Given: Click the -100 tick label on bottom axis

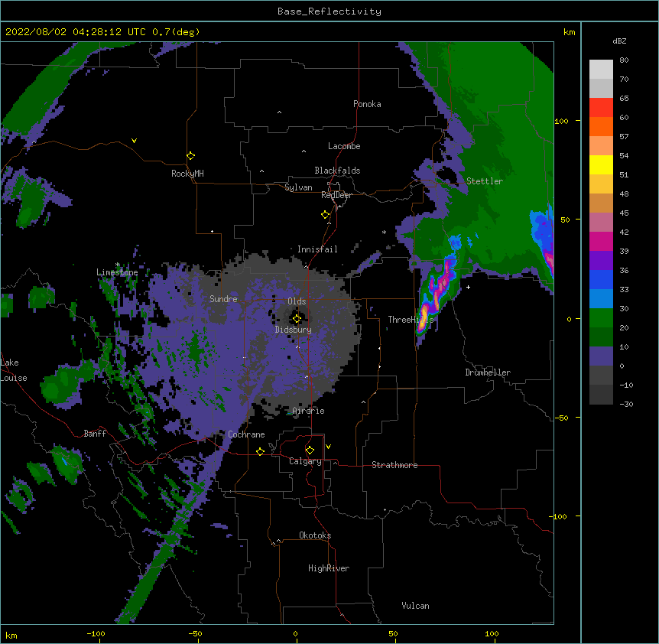Looking at the screenshot, I should tap(96, 633).
